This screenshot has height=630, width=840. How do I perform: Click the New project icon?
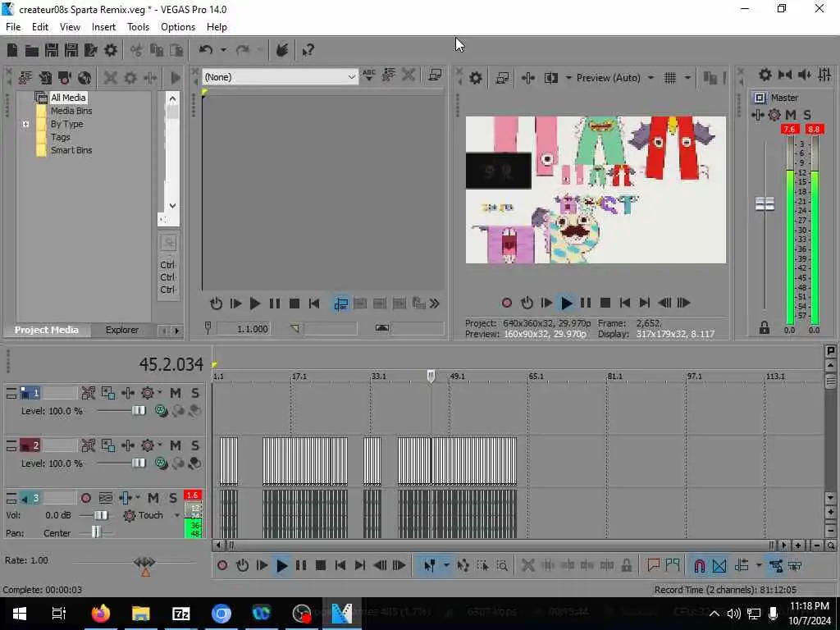(x=11, y=50)
